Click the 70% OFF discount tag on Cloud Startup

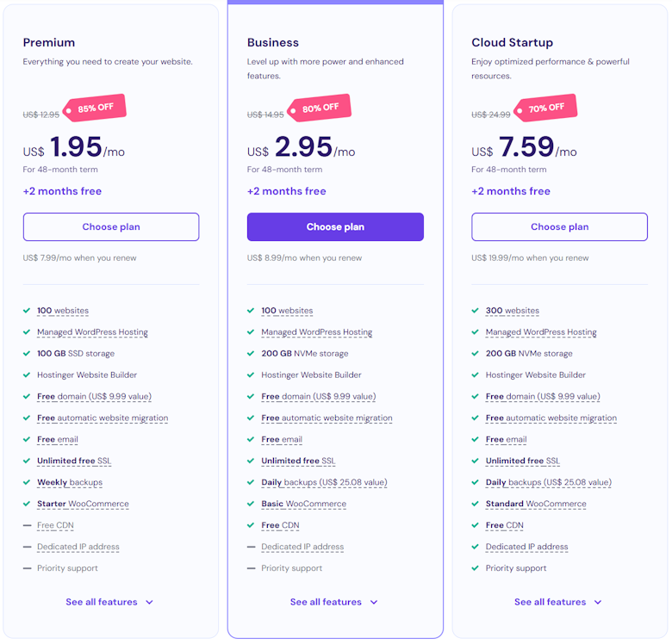tap(548, 108)
